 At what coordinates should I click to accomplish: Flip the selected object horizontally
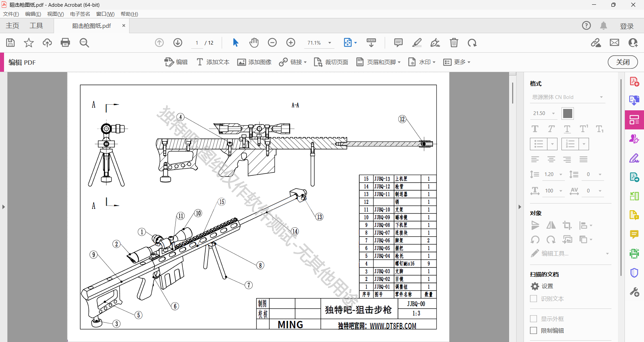tap(551, 225)
